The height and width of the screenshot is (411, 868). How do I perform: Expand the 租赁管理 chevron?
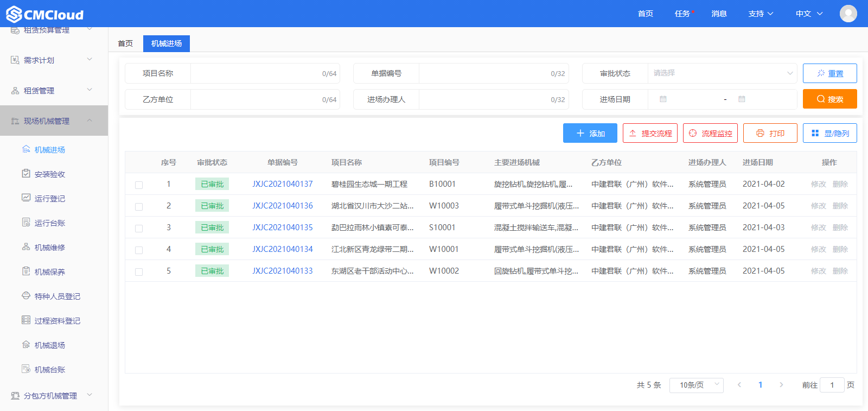[90, 90]
